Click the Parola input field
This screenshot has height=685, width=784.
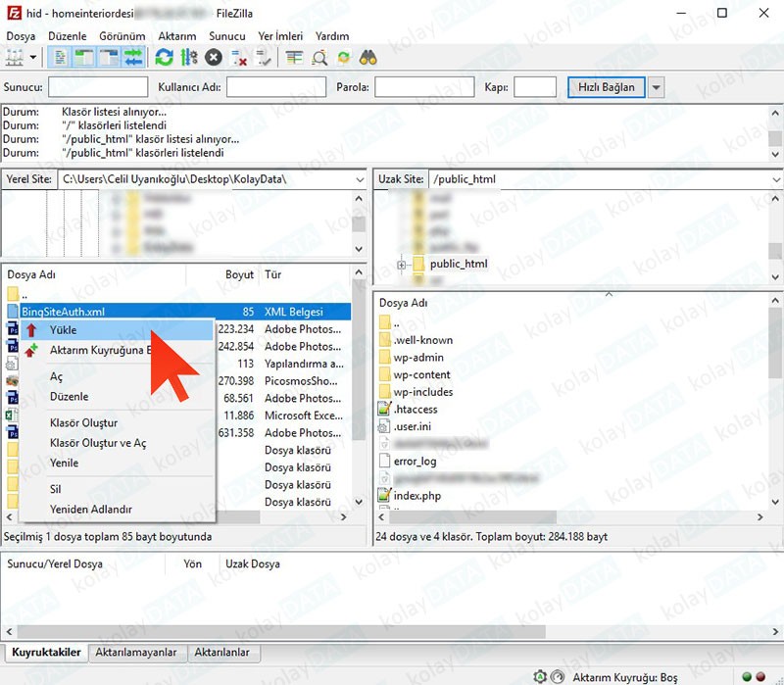[423, 87]
